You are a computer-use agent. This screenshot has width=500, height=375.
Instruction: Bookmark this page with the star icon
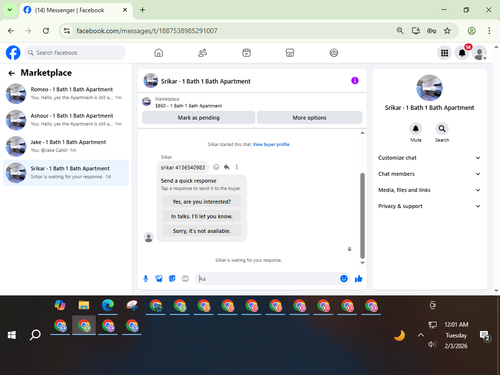coord(447,31)
